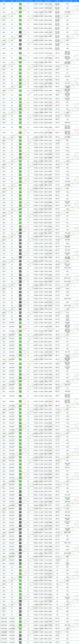The image size is (79, 644).
Task: Click the fuel icon in Voyager EDZ row
Action: tap(20, 618)
